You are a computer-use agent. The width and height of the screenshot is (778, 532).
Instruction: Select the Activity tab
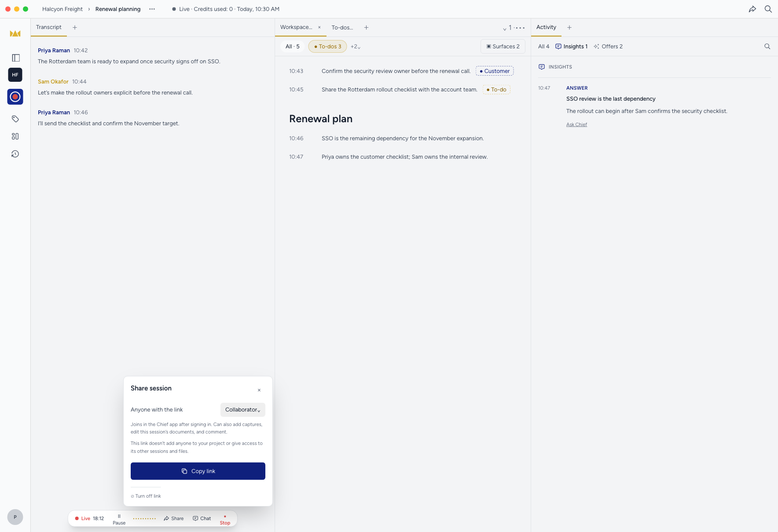(x=546, y=27)
